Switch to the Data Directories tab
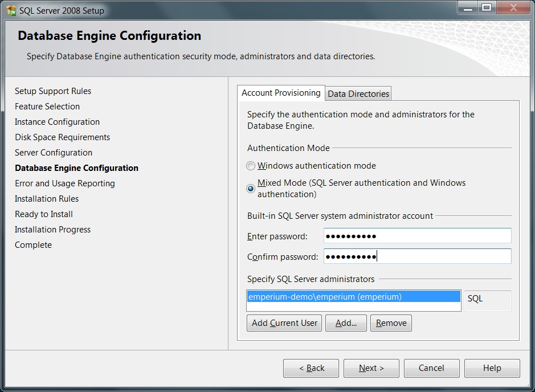 [358, 94]
